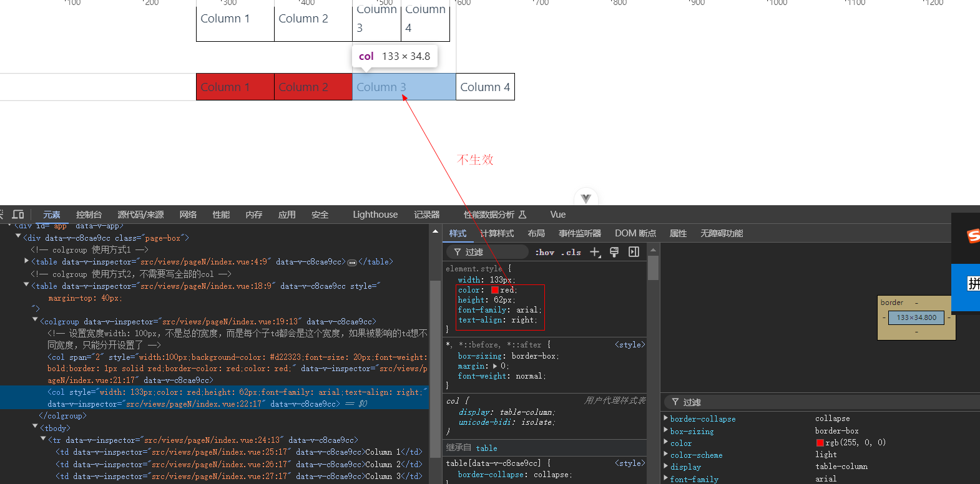This screenshot has width=980, height=484.
Task: Select the 属性 Properties sub-tab
Action: 678,233
